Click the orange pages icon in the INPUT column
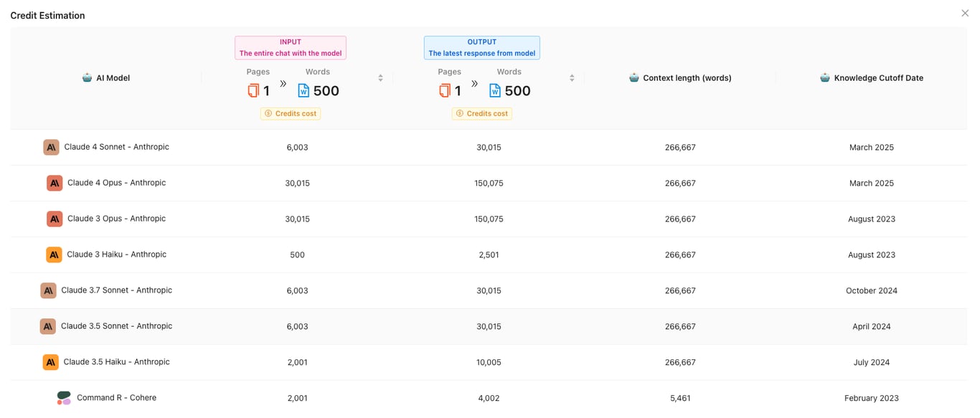 click(x=255, y=90)
